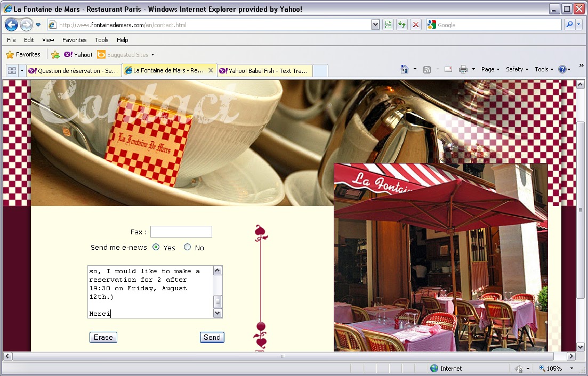Select No for Send me e-news
The width and height of the screenshot is (588, 376).
point(187,247)
